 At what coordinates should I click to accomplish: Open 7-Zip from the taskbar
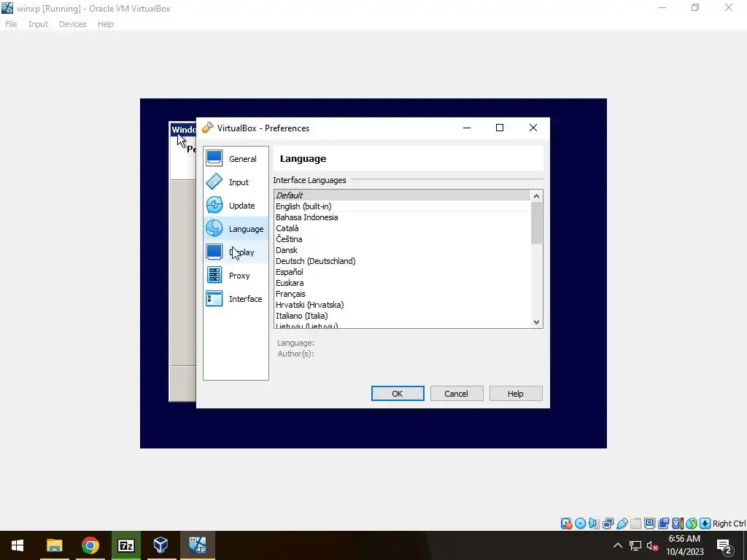click(x=125, y=545)
